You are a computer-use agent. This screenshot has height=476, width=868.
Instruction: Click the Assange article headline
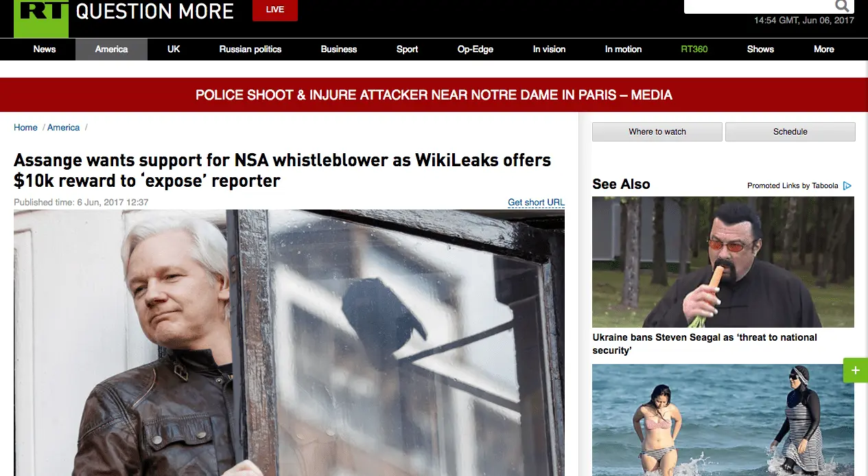(282, 170)
